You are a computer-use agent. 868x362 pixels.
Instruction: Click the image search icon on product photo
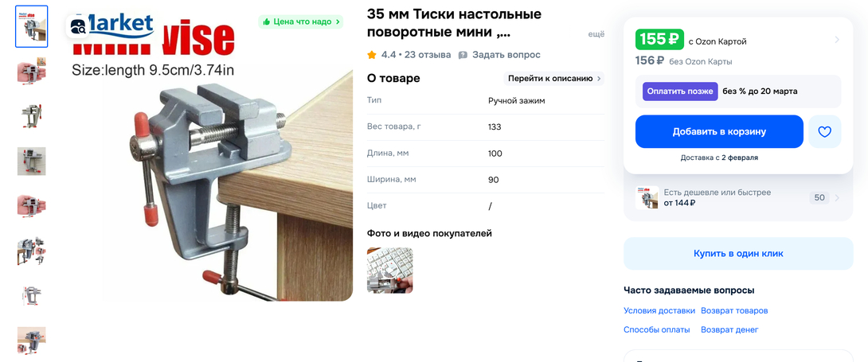78,25
